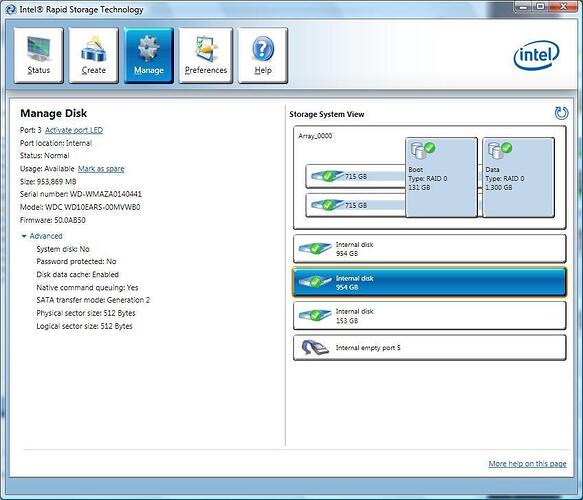This screenshot has height=500, width=583.
Task: Click the 153 GB disk icon
Action: [x=315, y=315]
